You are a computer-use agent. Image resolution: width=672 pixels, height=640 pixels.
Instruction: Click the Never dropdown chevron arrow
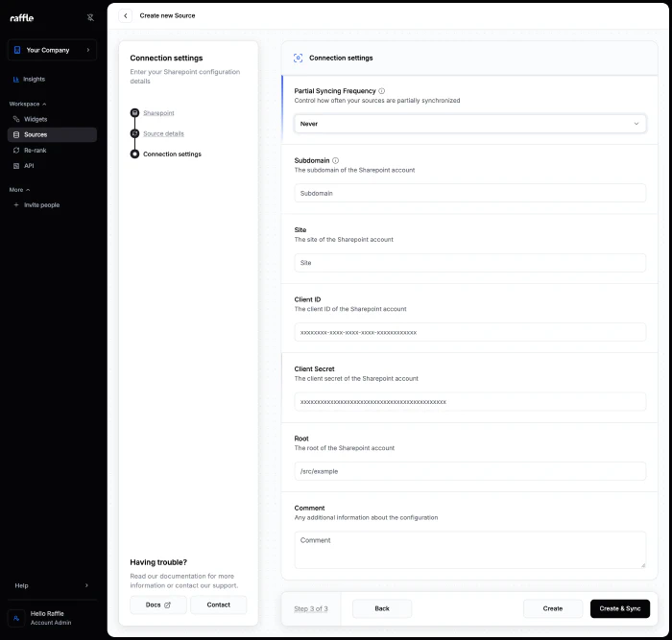point(636,124)
